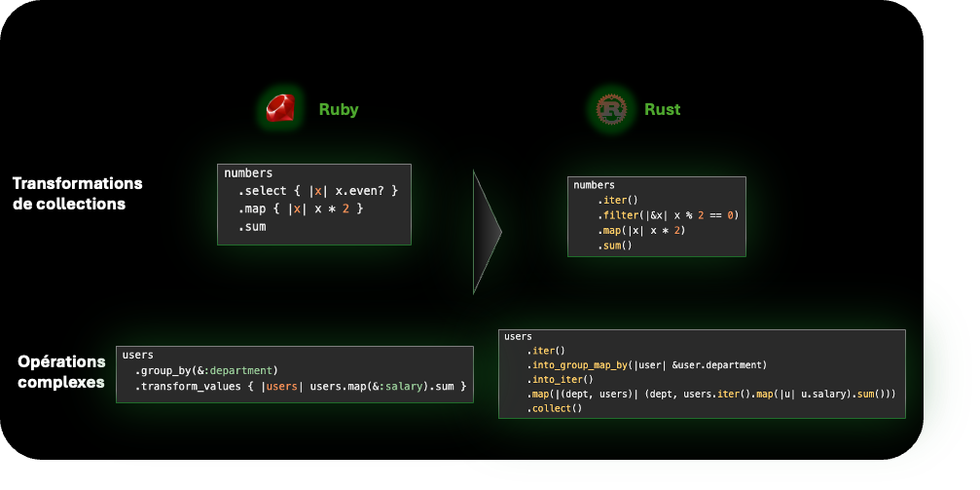Click the green horizontal line at bottom
Screen dimensions: 980x490
294,460
